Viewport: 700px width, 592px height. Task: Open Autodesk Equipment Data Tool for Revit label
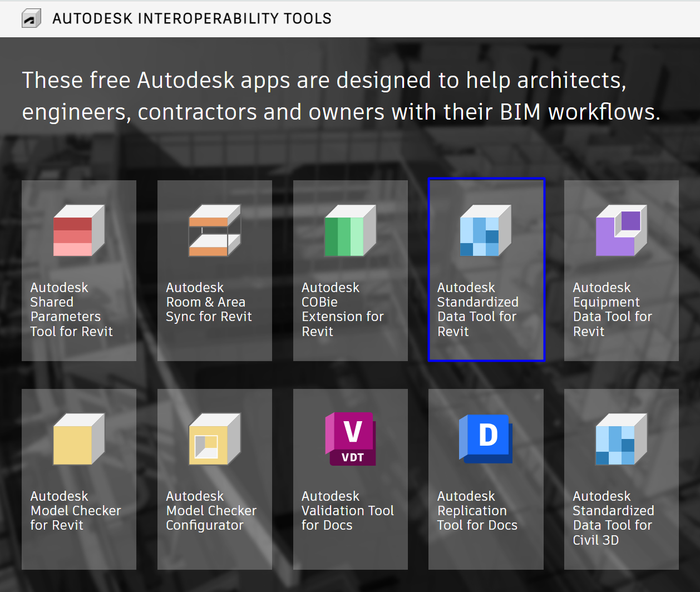(613, 309)
